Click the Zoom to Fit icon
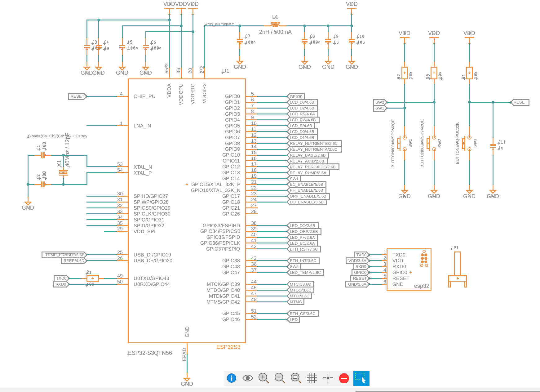The height and width of the screenshot is (392, 540). pos(296,378)
